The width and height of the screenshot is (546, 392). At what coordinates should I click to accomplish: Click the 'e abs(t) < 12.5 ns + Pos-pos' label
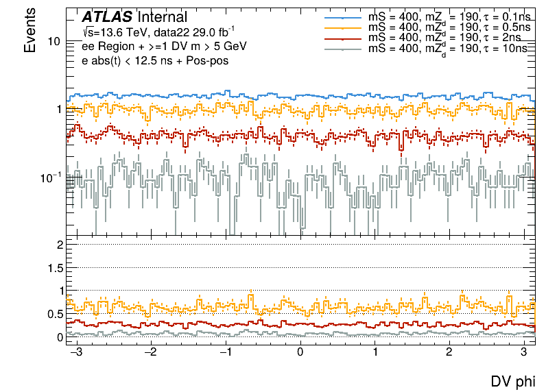145,61
